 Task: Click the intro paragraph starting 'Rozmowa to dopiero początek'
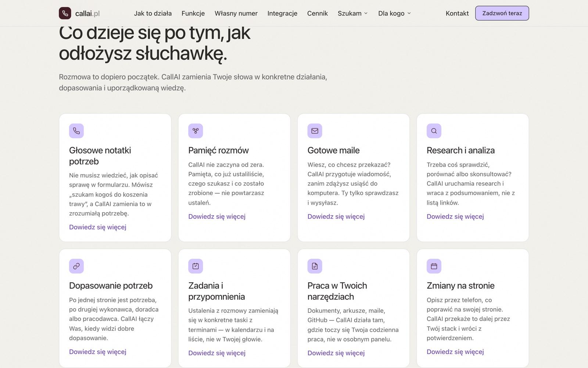point(193,82)
